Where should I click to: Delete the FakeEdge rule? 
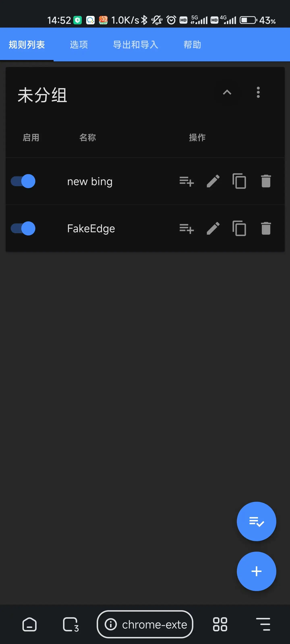point(266,228)
